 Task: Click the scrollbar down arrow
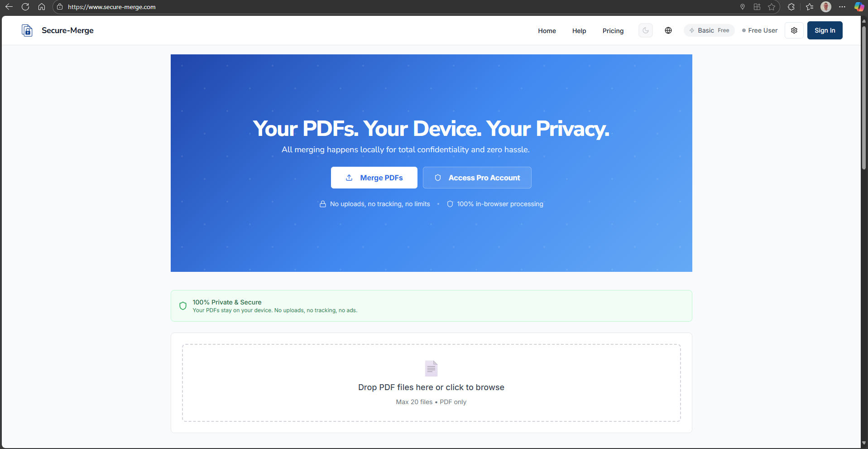[864, 443]
